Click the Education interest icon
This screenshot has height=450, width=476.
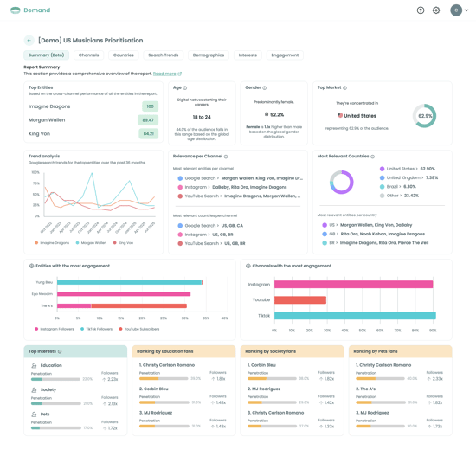point(34,365)
